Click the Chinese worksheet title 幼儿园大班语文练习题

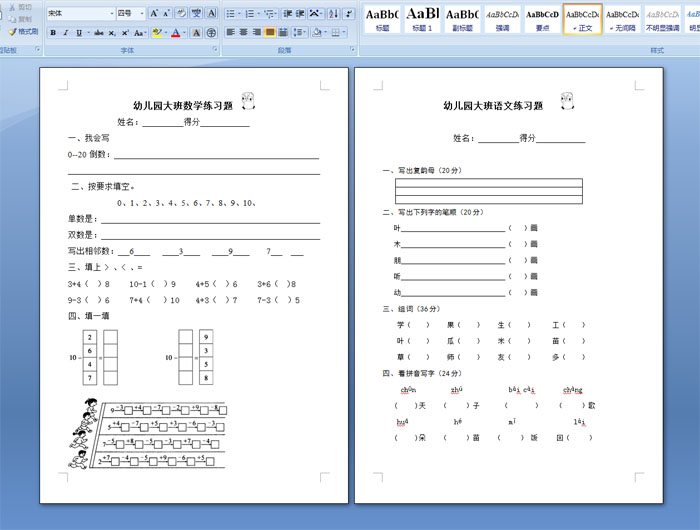click(x=493, y=106)
